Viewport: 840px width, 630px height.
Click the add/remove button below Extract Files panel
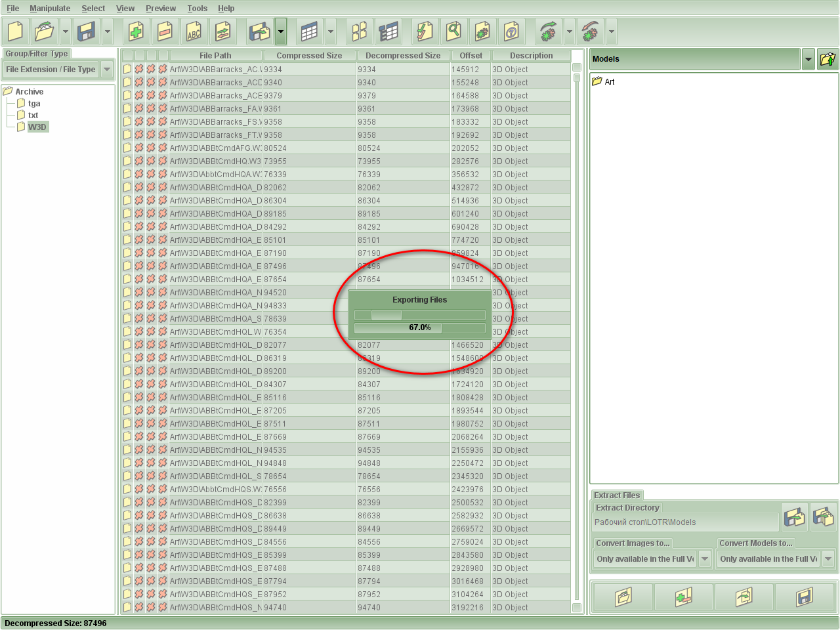[684, 597]
